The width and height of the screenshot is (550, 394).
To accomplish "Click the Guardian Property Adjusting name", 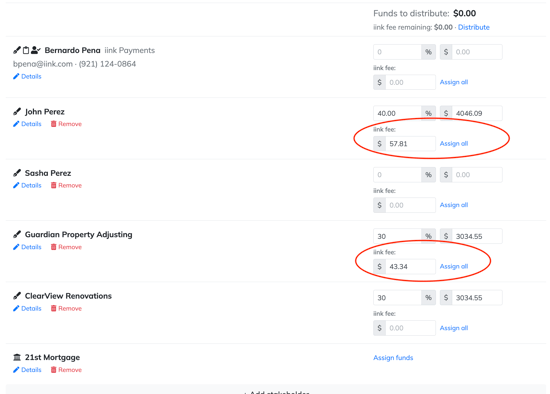I will tap(79, 235).
